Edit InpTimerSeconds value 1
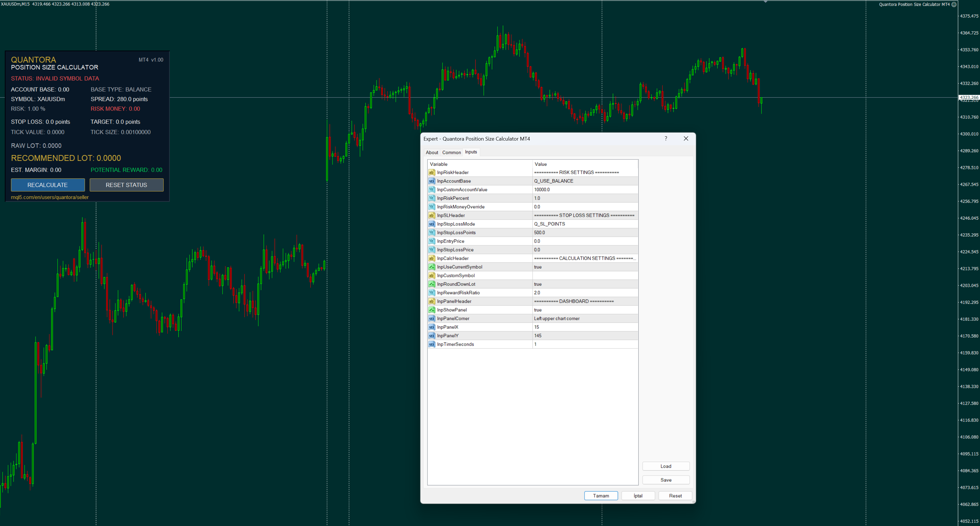This screenshot has width=980, height=526. coord(585,344)
